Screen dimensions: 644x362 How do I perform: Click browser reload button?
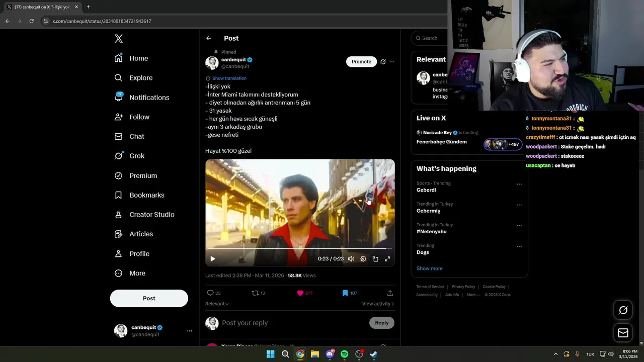pos(31,21)
